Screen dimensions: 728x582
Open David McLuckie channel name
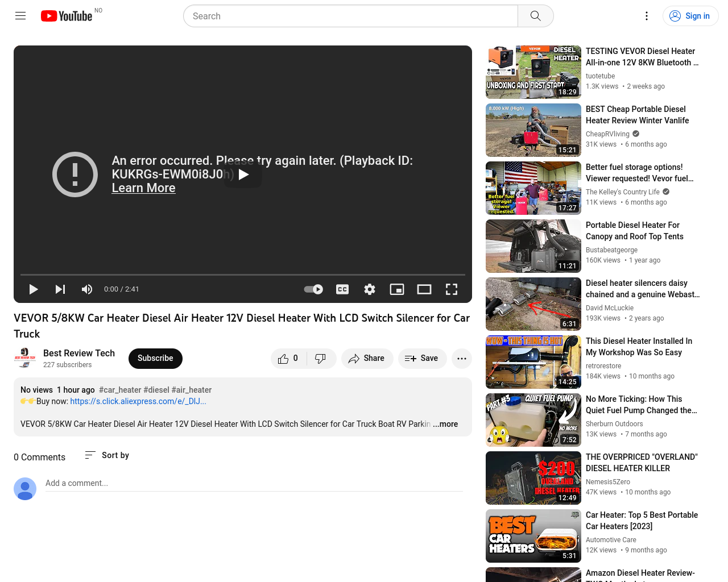[x=610, y=308]
